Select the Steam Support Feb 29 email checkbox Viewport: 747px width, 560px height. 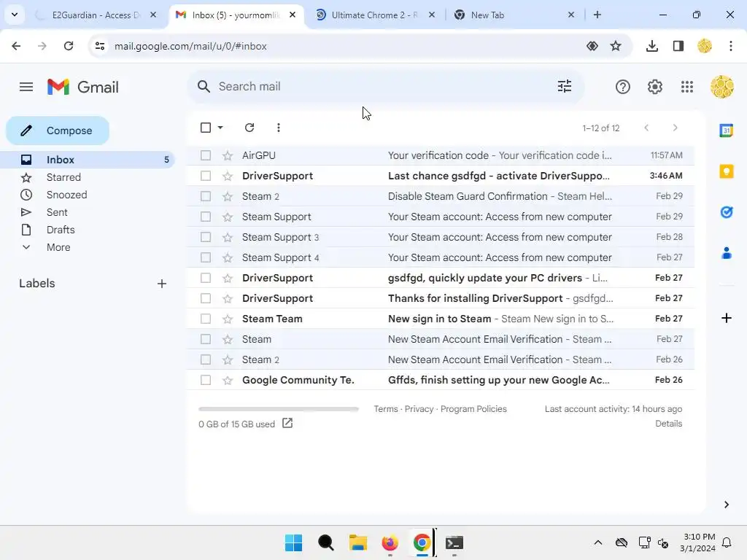click(206, 217)
